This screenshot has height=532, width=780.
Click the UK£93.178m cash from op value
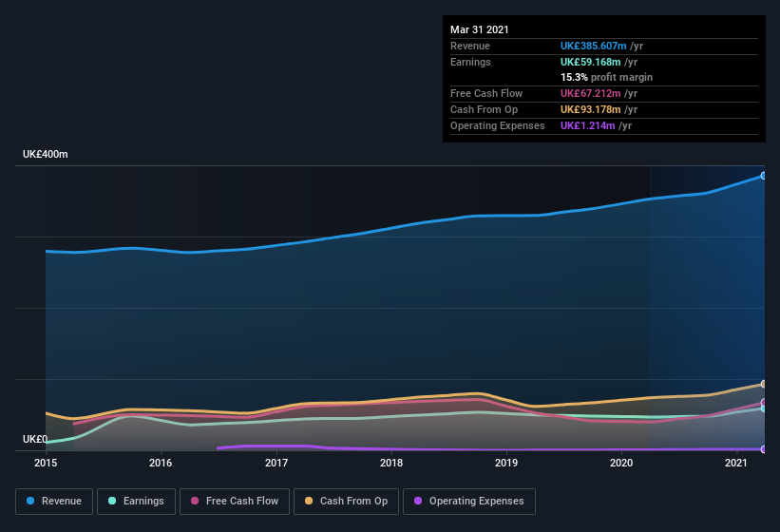click(x=591, y=109)
